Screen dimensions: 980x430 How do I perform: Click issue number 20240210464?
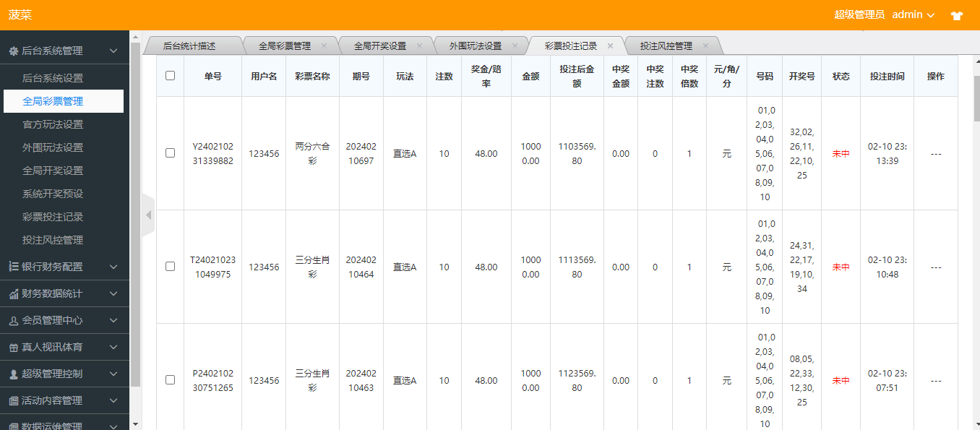tap(361, 267)
